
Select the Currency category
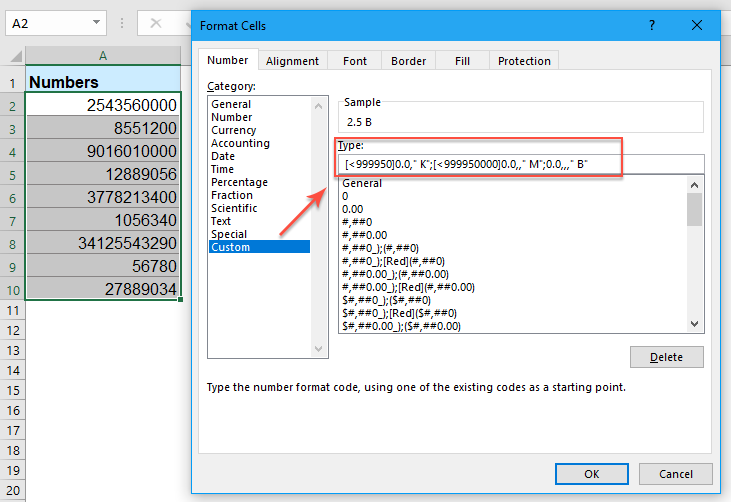(234, 130)
